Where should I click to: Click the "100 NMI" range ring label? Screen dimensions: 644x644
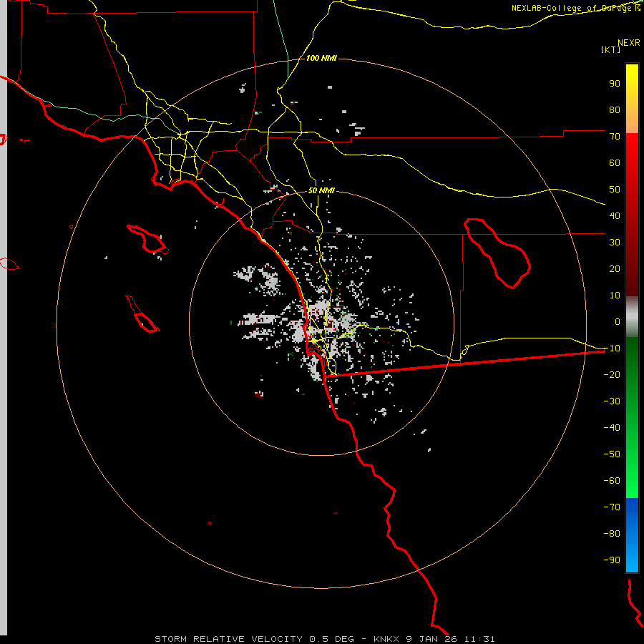[321, 58]
